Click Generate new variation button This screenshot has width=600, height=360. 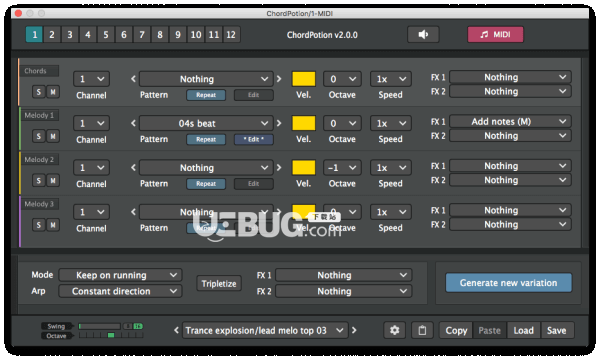coord(508,283)
